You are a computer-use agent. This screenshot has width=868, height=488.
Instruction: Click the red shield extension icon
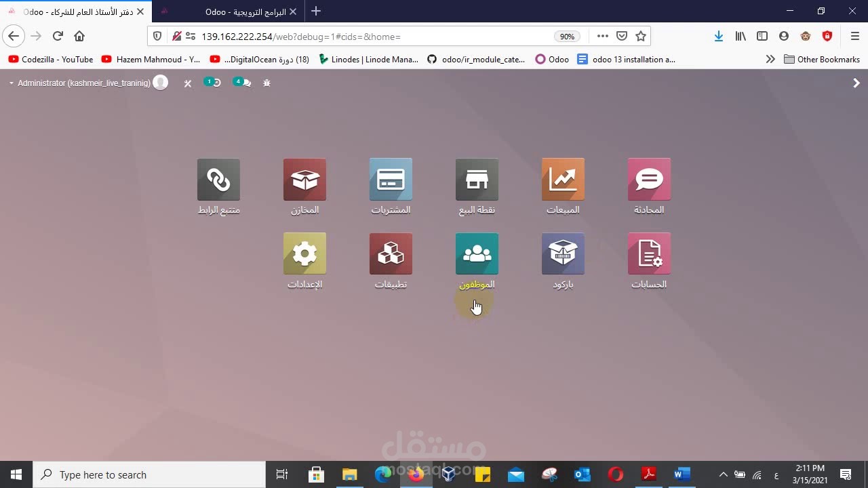pos(827,37)
